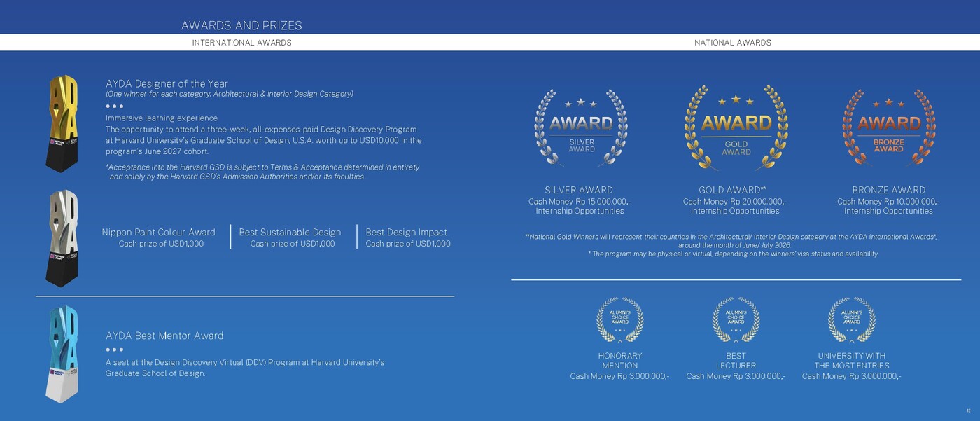Select the cash prize text for Best Sustainable Design
980x421 pixels.
click(293, 244)
